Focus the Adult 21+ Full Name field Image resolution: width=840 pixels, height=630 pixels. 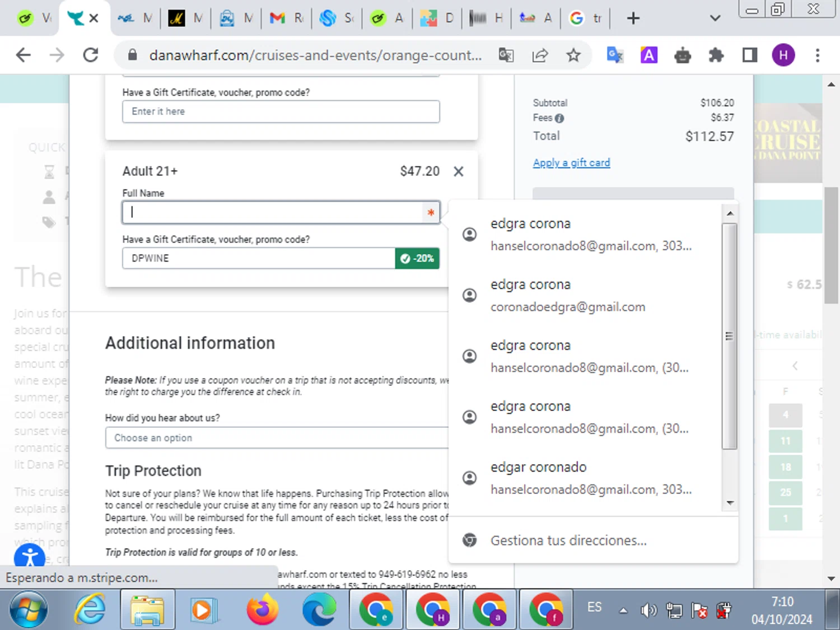(281, 213)
